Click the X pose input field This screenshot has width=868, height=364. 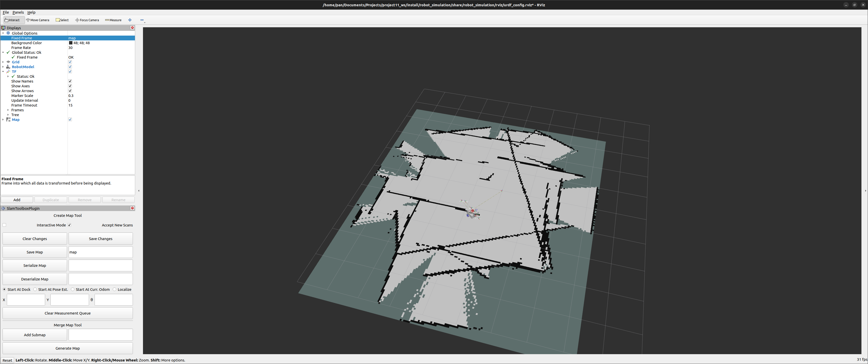pos(26,300)
